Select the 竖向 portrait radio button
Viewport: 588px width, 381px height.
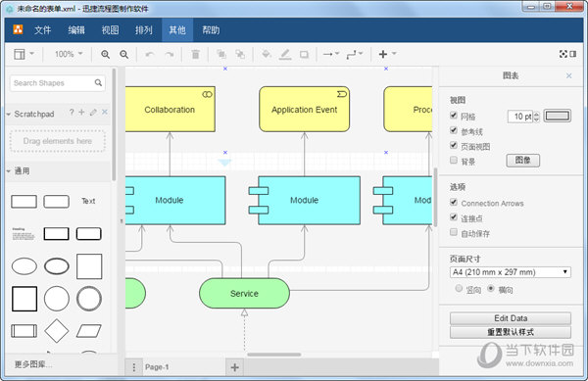tap(459, 288)
